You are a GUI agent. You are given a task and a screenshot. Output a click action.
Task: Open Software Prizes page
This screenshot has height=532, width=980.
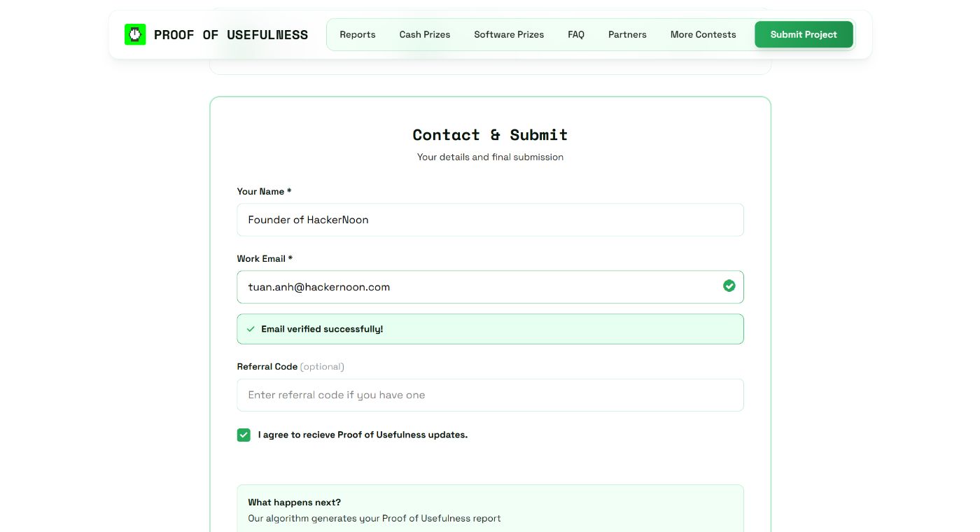point(509,34)
